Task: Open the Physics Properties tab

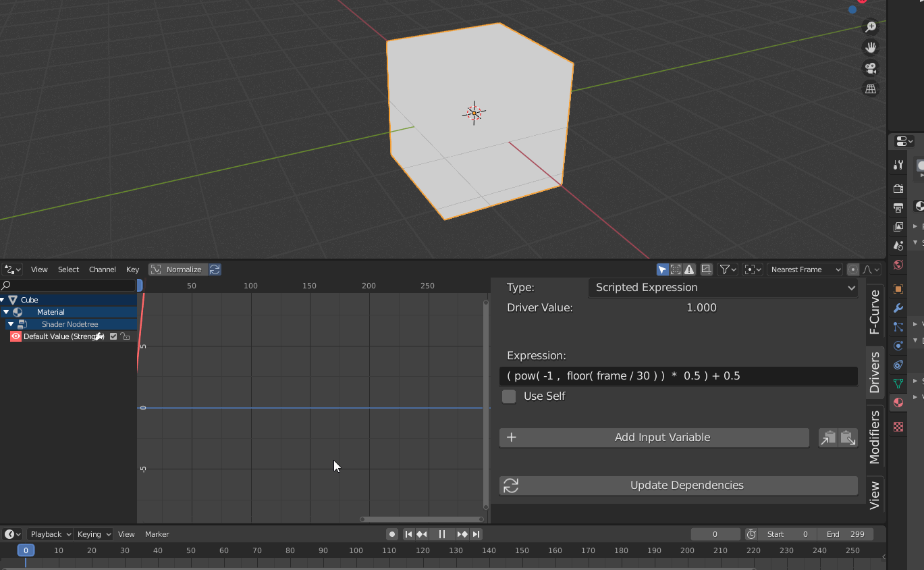Action: click(898, 346)
